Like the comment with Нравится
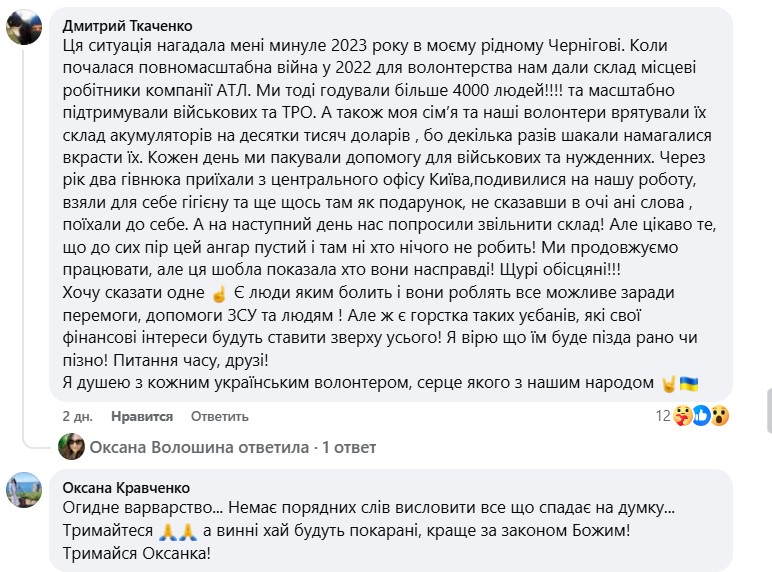Screen dimensions: 772x572 142,416
